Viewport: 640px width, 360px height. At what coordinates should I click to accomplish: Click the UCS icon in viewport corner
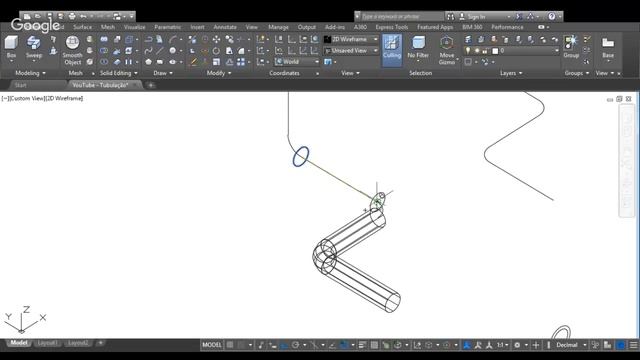pos(24,319)
